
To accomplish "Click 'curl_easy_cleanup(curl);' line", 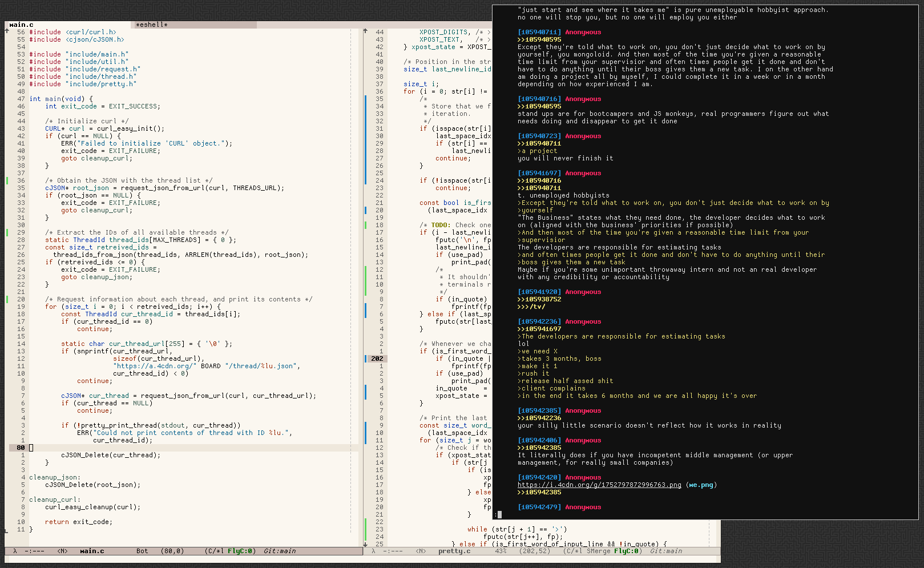I will 92,507.
